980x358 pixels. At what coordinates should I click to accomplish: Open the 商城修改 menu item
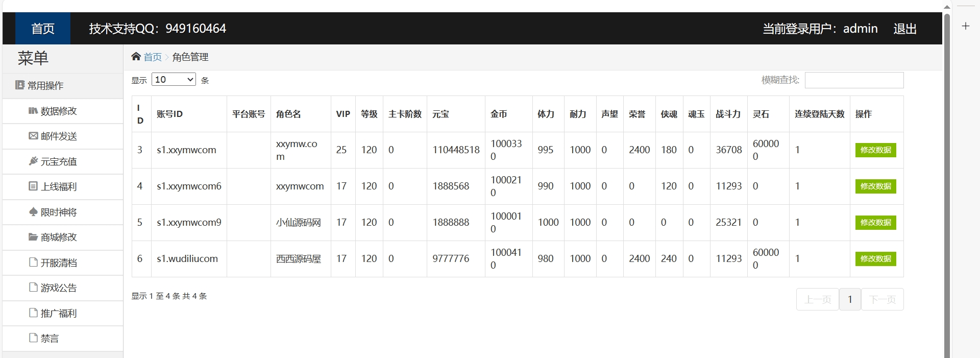point(63,237)
